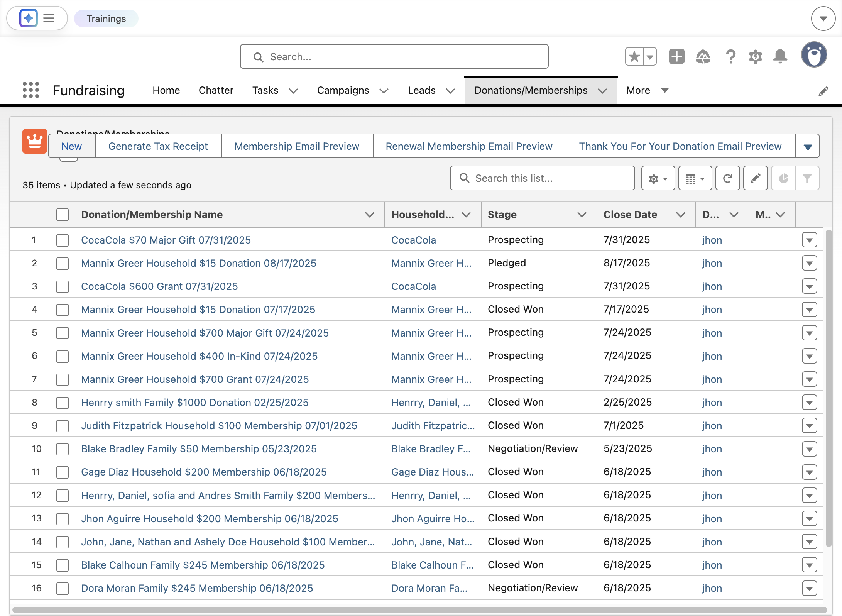842x616 pixels.
Task: Click the Search this list field
Action: point(542,178)
